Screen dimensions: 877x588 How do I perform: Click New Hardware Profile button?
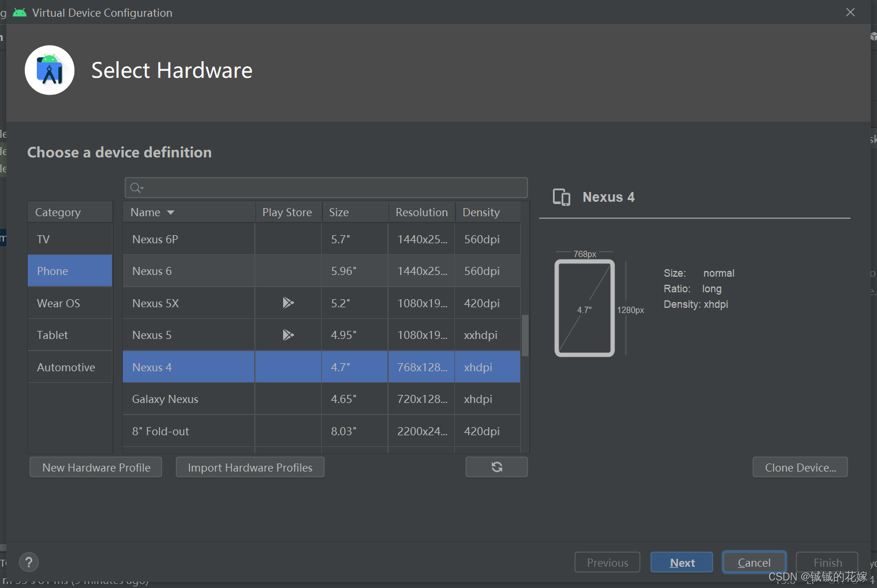(x=96, y=468)
